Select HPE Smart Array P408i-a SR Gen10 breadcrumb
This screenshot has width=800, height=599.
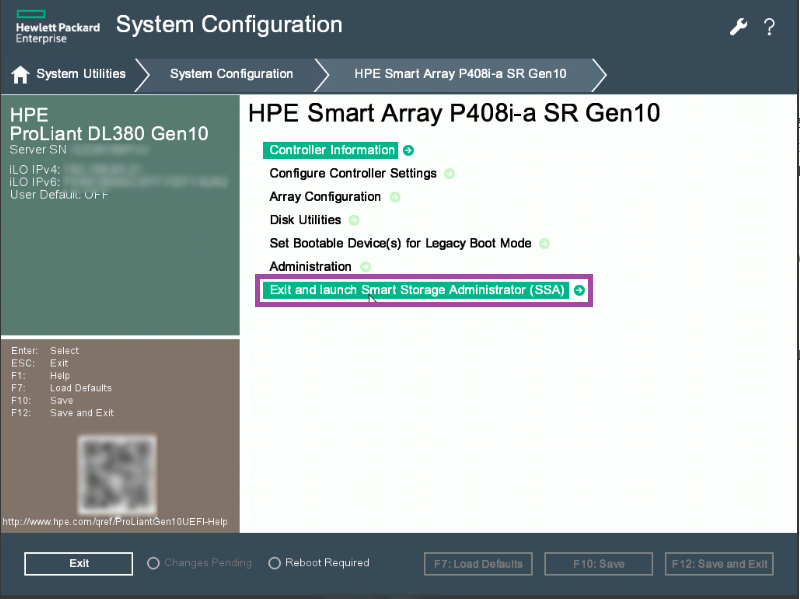(460, 74)
